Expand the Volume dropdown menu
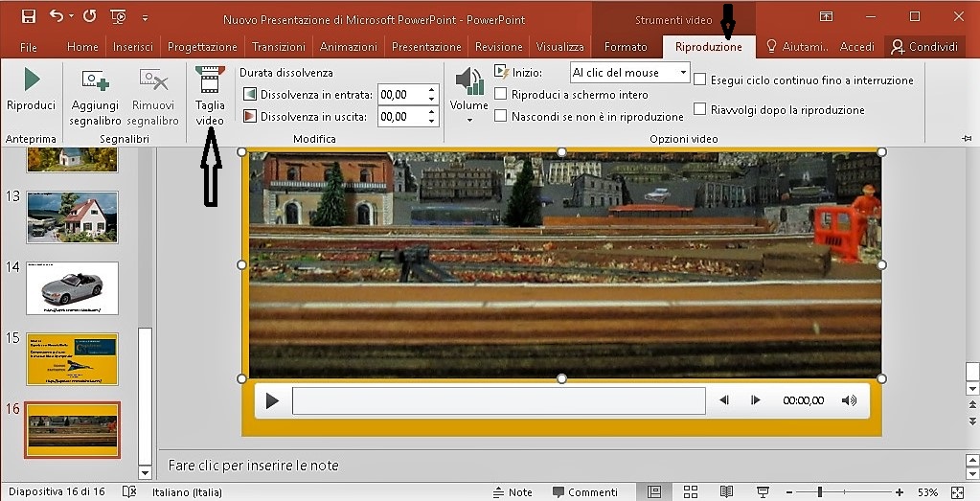 coord(469,120)
